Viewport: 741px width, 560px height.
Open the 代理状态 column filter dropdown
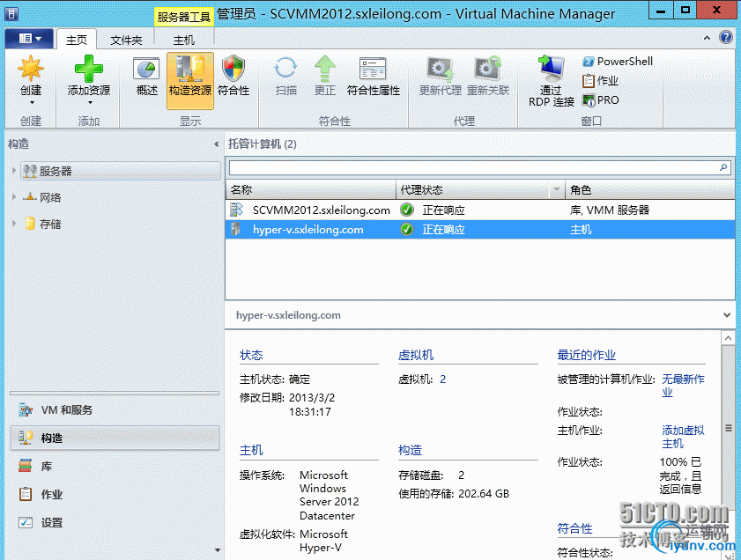click(x=557, y=189)
